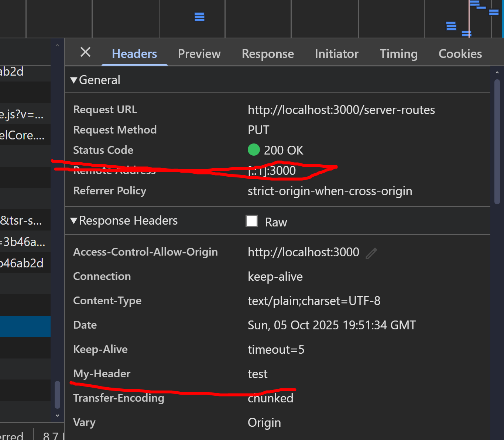Select the elCore request in the list
The image size is (504, 440).
click(23, 135)
